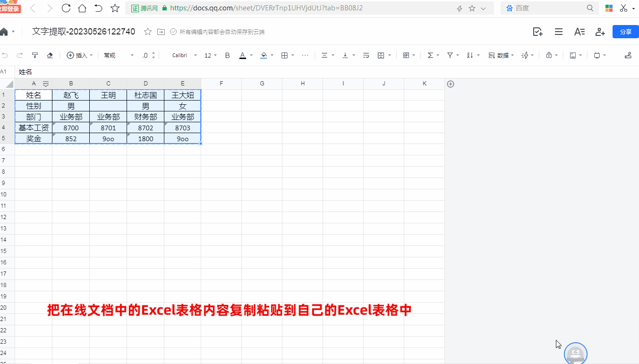
Task: Toggle bold formatting
Action: [x=227, y=55]
